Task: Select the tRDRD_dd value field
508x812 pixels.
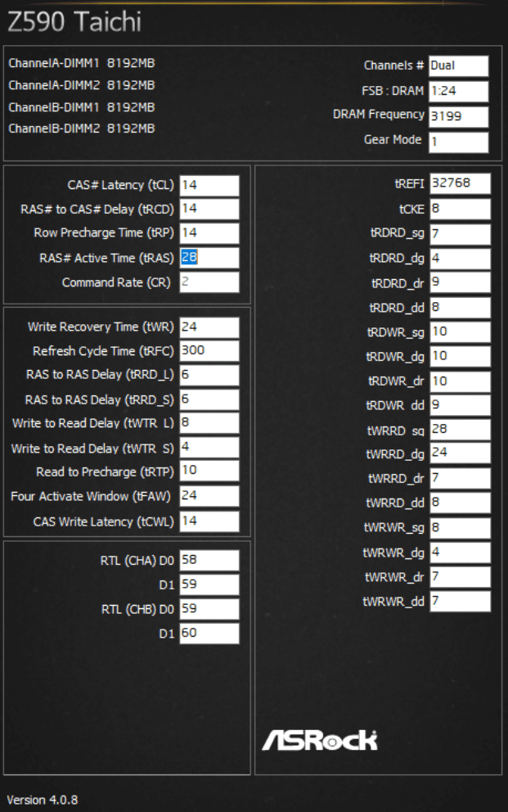Action: (x=461, y=308)
